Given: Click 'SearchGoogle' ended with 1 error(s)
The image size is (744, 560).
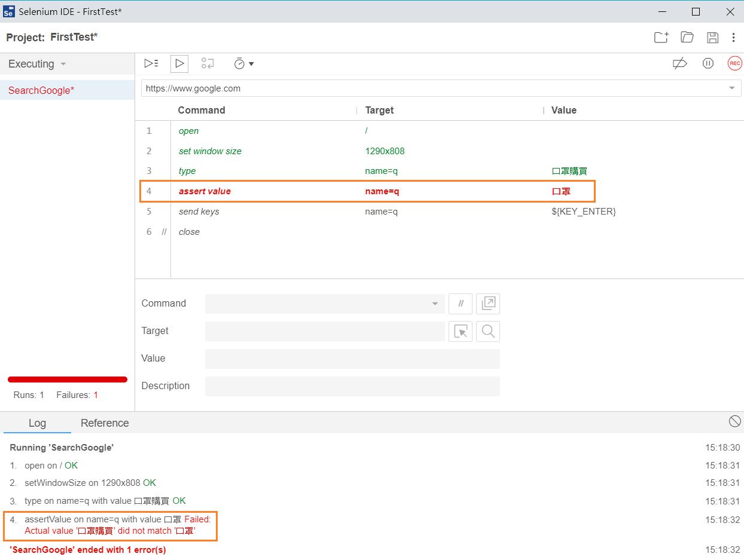Looking at the screenshot, I should click(x=88, y=550).
